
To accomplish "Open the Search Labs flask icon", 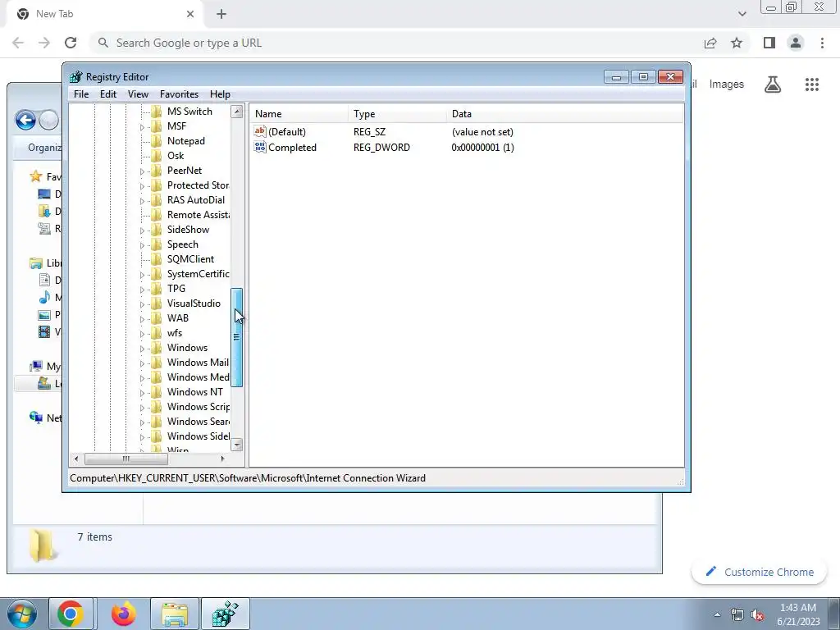I will pyautogui.click(x=773, y=84).
